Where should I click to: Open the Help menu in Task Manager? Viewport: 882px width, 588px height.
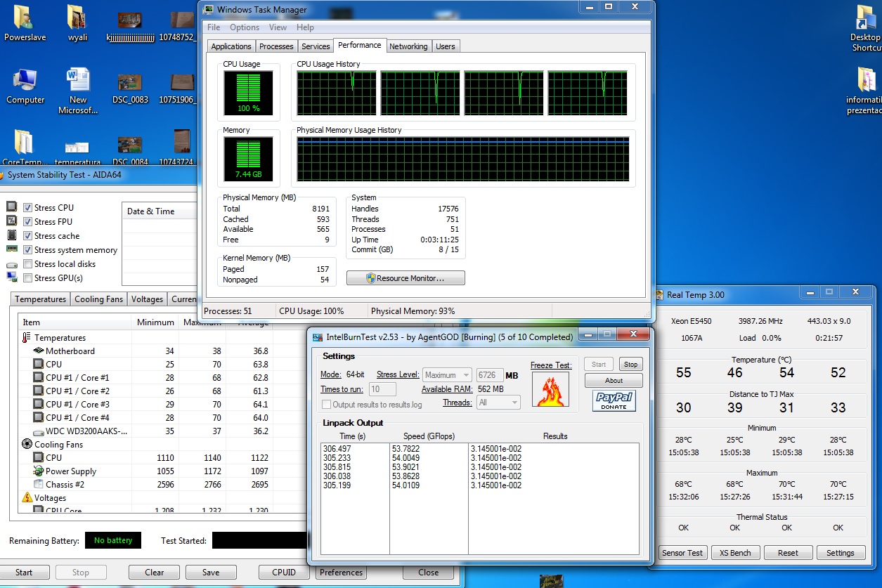coord(305,27)
